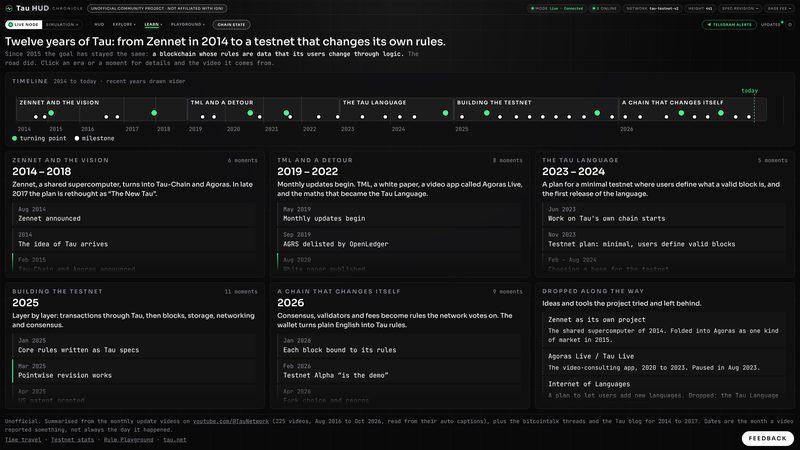Click the Chain State button
This screenshot has width=800, height=450.
[x=231, y=24]
